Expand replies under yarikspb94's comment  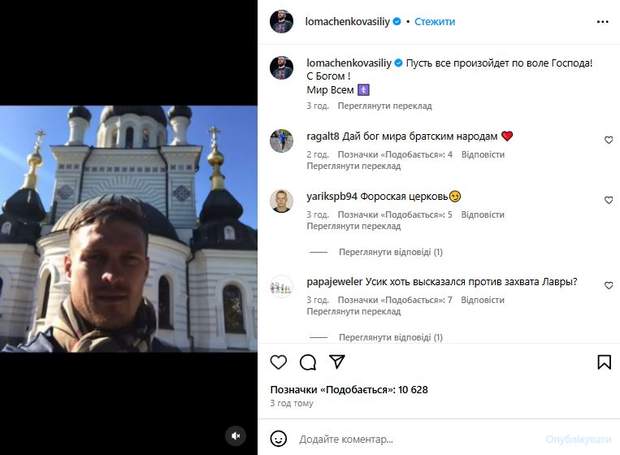coord(389,253)
